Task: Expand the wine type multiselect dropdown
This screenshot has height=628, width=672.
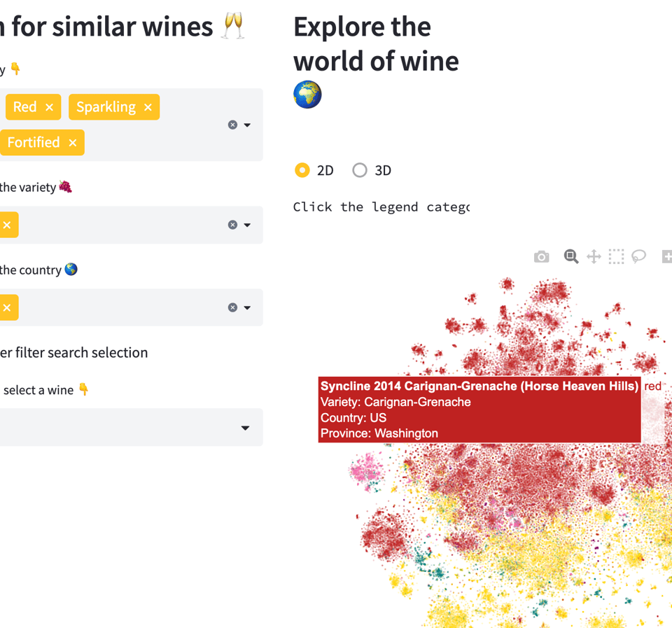Action: (247, 125)
